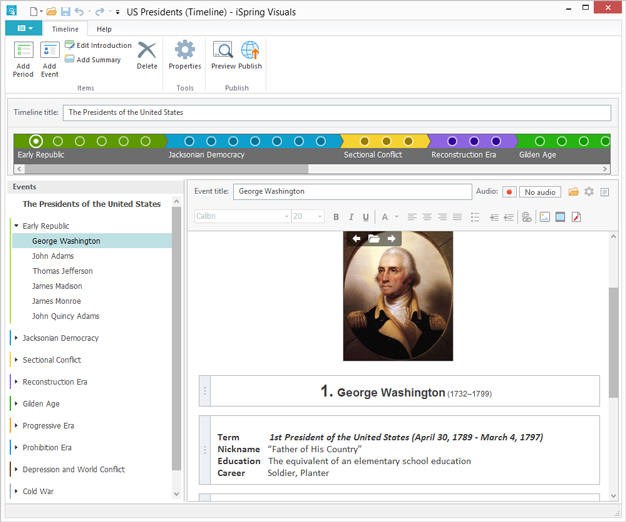Image resolution: width=626 pixels, height=522 pixels.
Task: Open the Properties gear tool
Action: pos(185,50)
